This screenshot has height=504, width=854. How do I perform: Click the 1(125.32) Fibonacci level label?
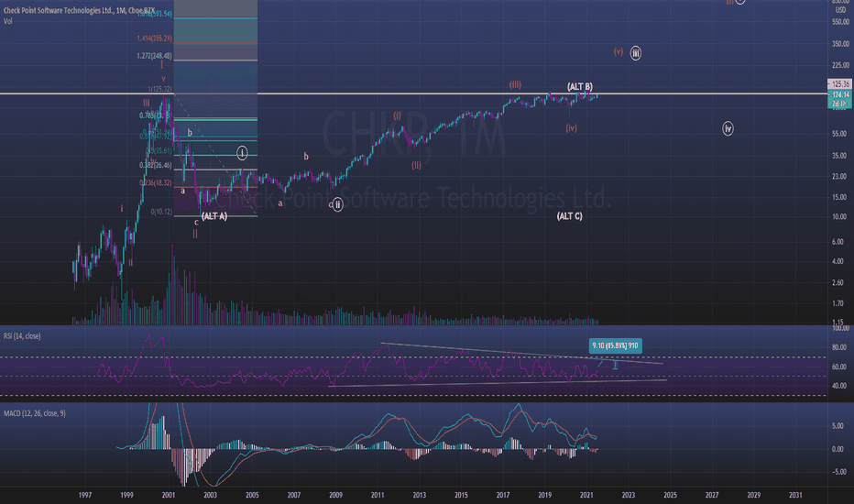(159, 89)
